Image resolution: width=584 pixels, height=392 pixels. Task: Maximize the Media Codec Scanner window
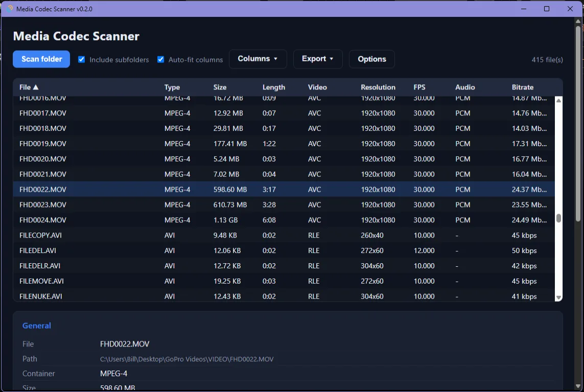(546, 9)
